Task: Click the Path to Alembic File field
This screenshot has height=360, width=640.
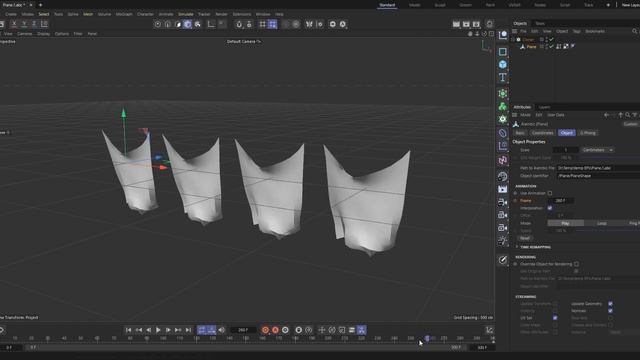Action: coord(598,168)
